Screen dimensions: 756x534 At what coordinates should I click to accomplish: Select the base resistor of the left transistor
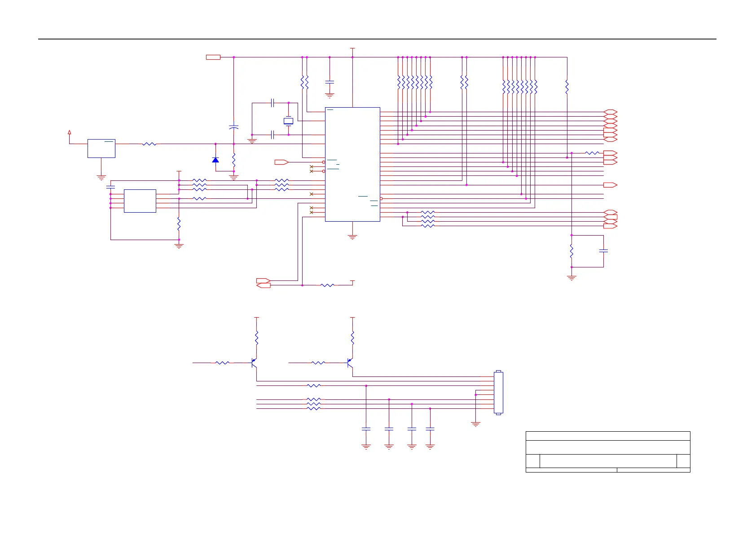[222, 363]
